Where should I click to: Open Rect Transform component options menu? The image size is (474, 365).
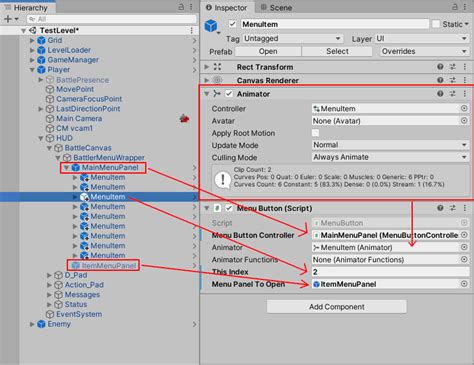coord(465,67)
